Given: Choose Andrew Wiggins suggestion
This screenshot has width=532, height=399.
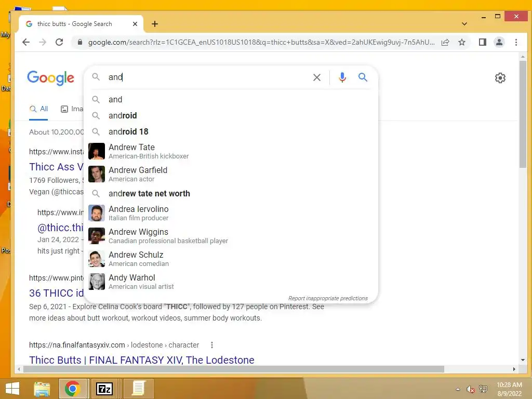Looking at the screenshot, I should coord(231,236).
